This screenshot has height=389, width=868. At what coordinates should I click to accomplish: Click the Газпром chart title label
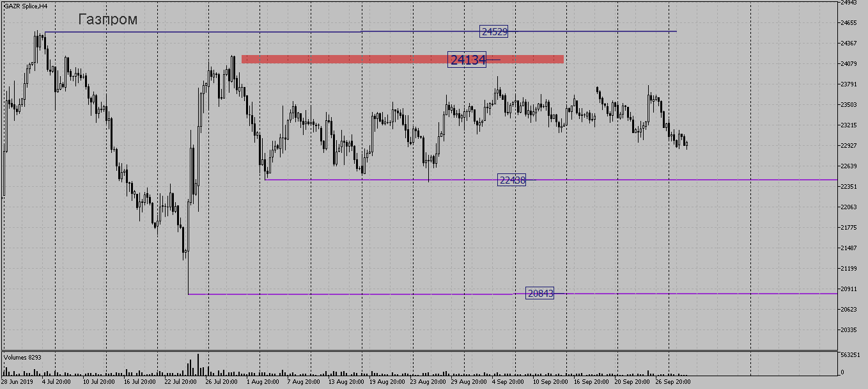107,20
